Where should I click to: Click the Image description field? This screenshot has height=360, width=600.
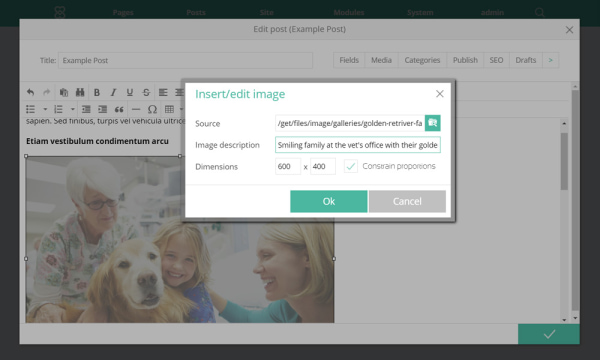click(x=358, y=145)
